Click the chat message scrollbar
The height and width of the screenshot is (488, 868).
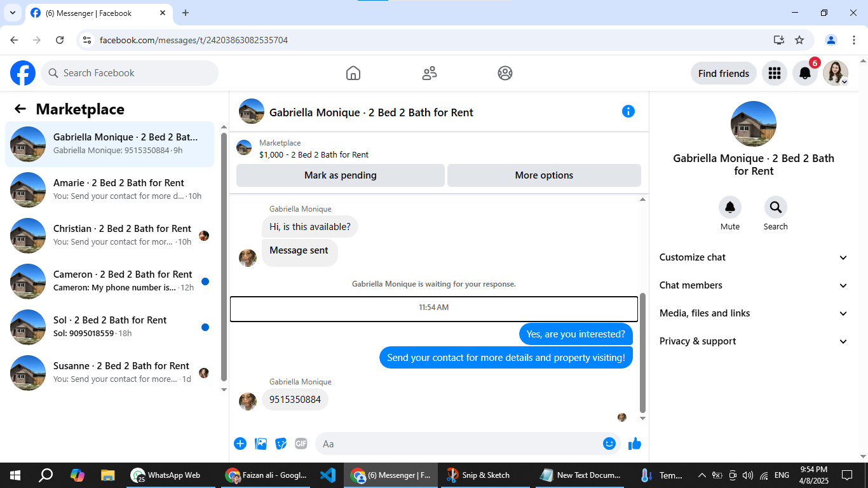tap(642, 353)
